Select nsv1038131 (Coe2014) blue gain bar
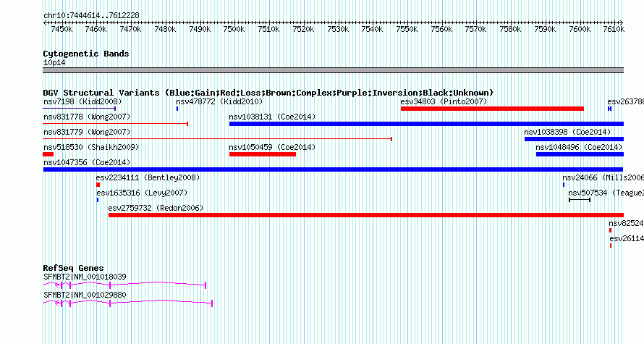644x344 pixels. [x=426, y=124]
